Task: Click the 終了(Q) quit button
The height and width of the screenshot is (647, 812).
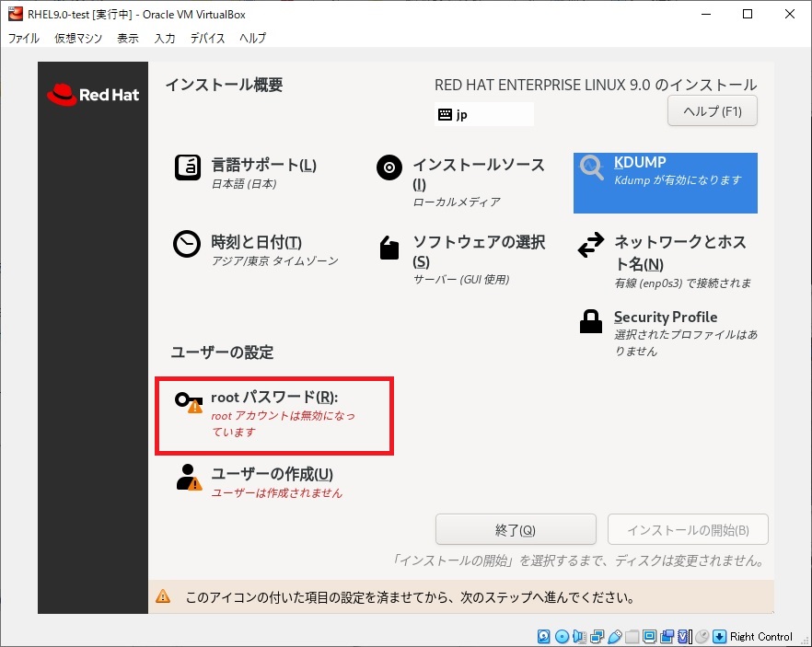Action: (516, 529)
